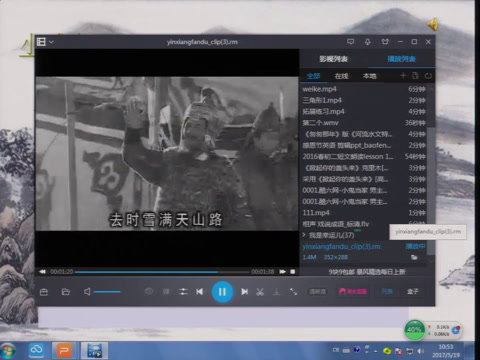
Task: Adjust the player volume slider
Action: coord(107,292)
